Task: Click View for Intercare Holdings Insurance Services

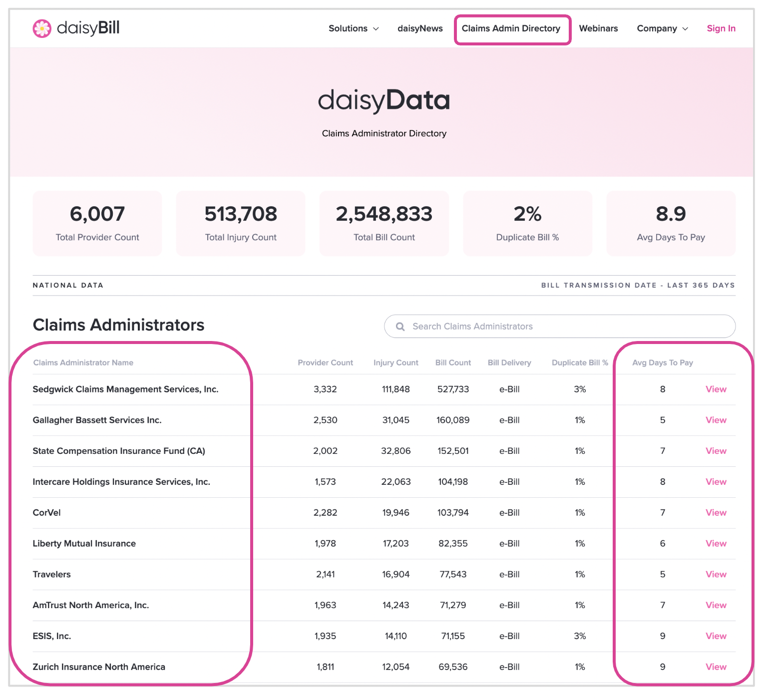Action: pyautogui.click(x=716, y=482)
